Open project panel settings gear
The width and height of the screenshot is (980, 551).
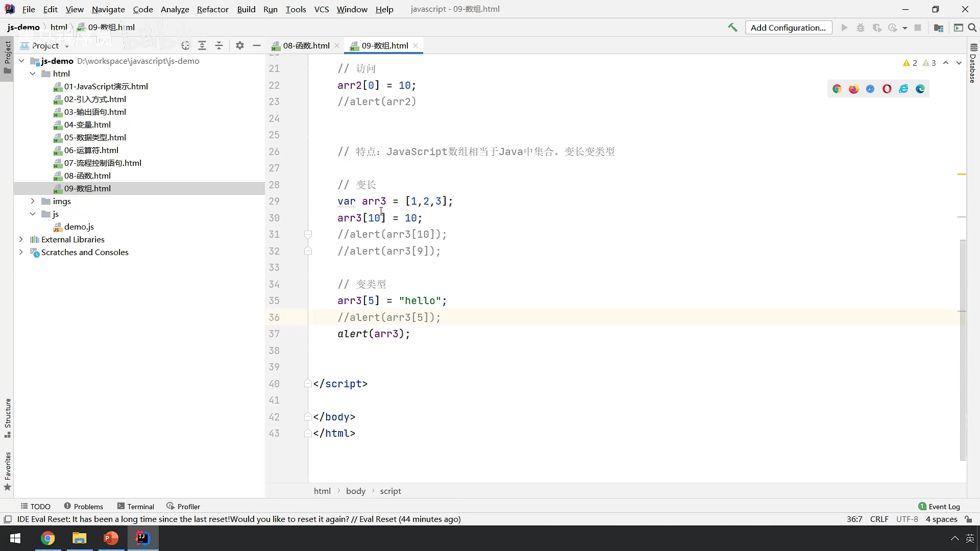[x=240, y=45]
